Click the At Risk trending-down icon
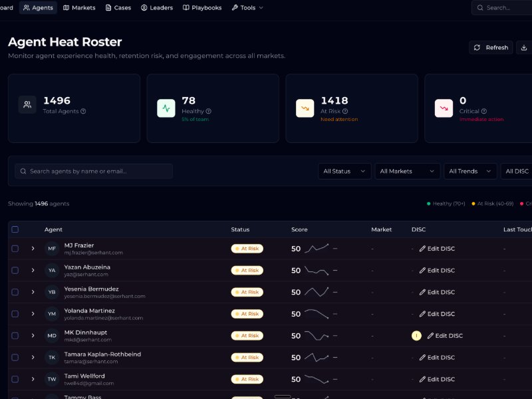Image resolution: width=532 pixels, height=399 pixels. pos(305,108)
